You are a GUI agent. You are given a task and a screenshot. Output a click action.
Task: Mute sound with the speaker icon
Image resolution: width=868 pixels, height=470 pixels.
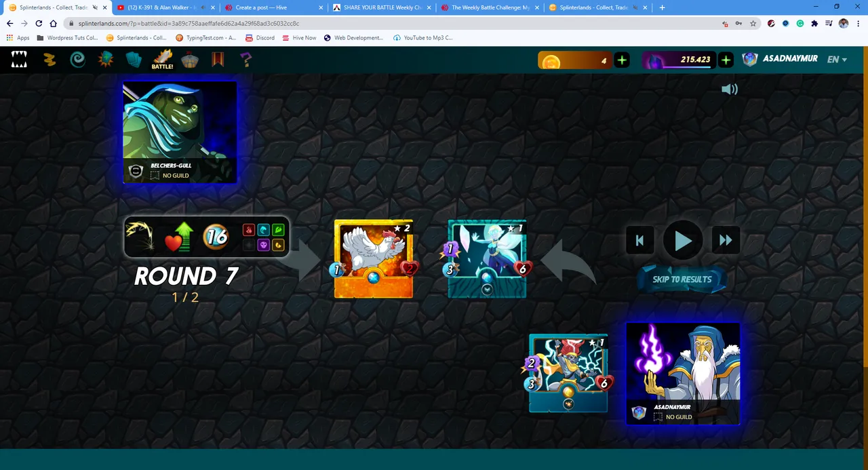[730, 90]
